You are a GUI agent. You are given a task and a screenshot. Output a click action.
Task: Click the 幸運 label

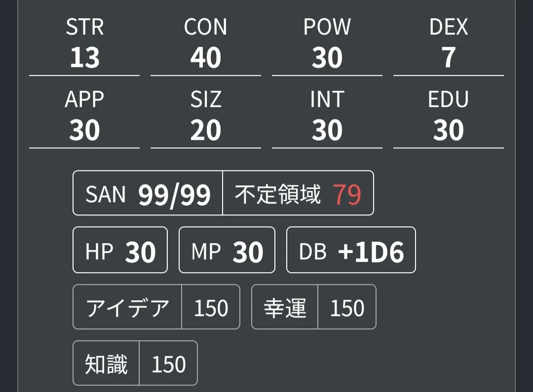coord(285,307)
